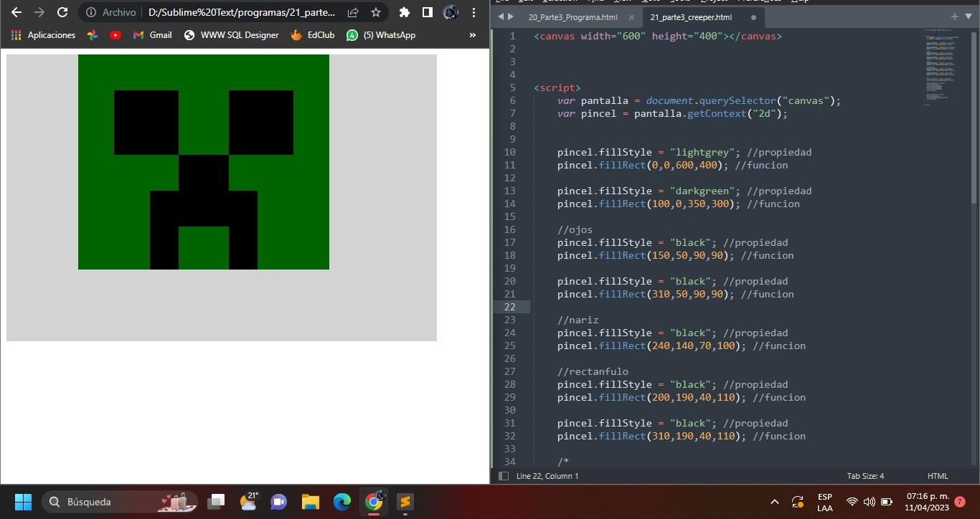This screenshot has height=519, width=980.
Task: Open Chrome three-dot menu
Action: [473, 12]
